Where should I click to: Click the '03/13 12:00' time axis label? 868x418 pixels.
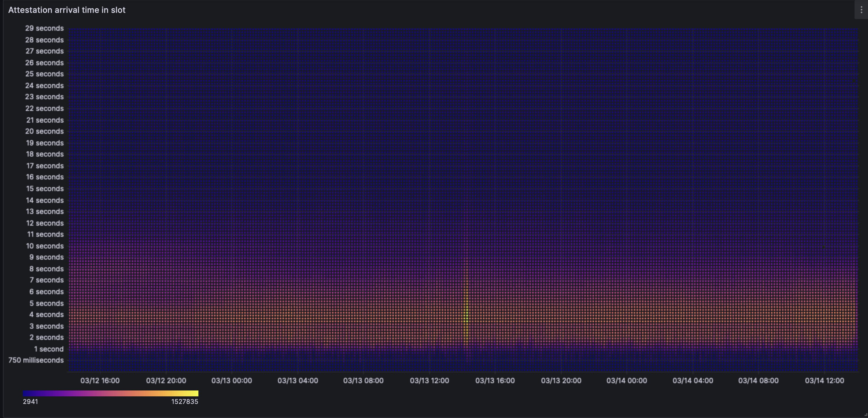click(429, 381)
